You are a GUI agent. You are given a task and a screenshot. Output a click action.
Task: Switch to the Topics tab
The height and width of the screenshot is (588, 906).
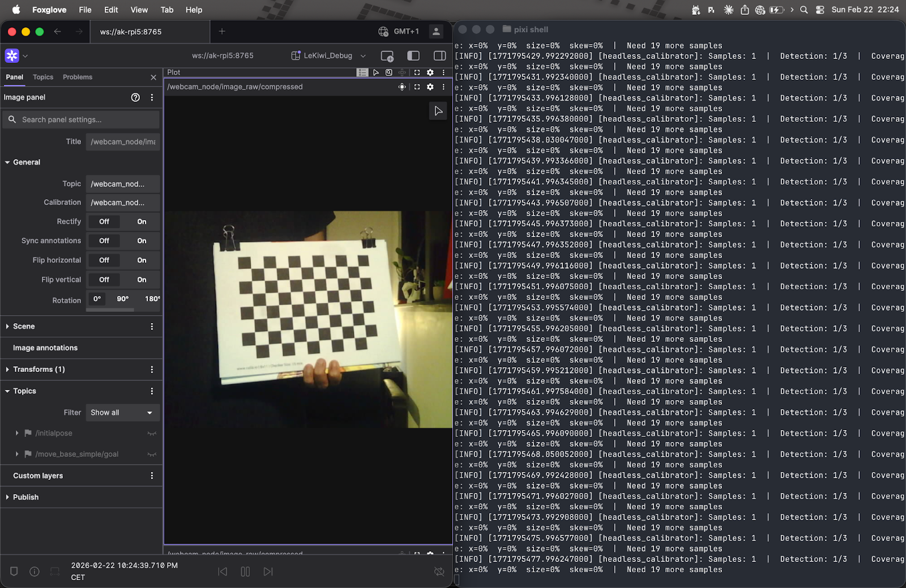42,77
